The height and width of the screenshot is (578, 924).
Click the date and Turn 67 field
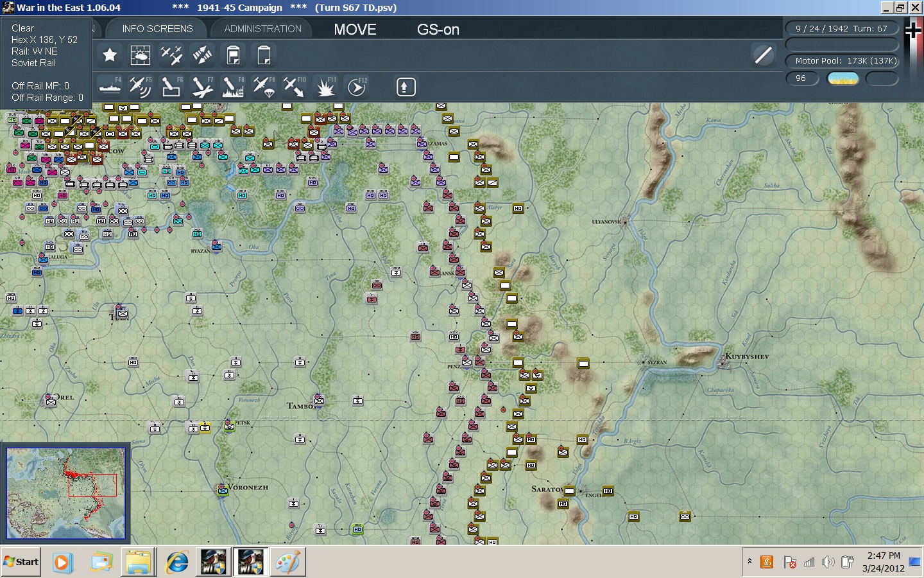pyautogui.click(x=841, y=28)
